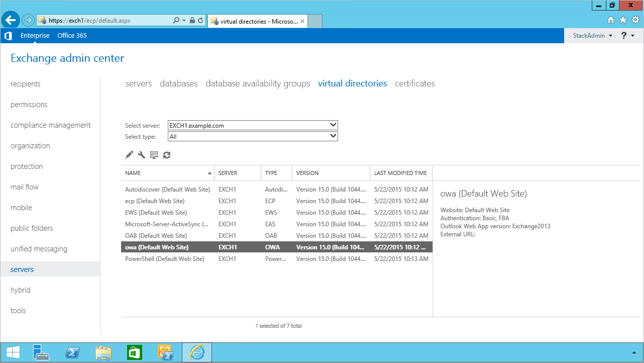This screenshot has height=363, width=644.
Task: Open the StackAdmin user menu
Action: [593, 36]
